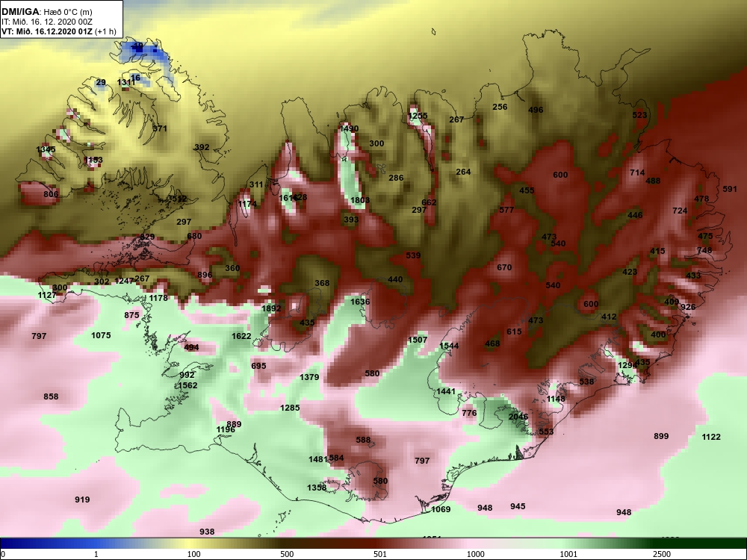Click the map value 368

coord(322,283)
